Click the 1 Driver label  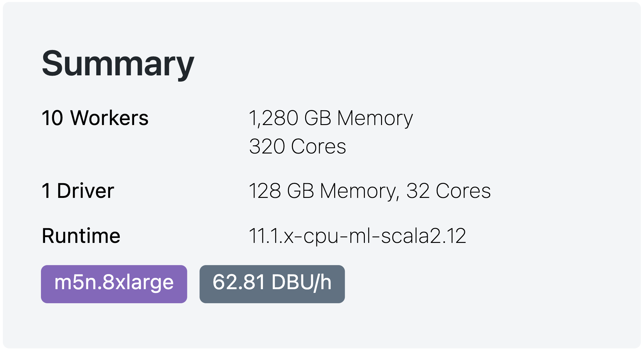[78, 191]
